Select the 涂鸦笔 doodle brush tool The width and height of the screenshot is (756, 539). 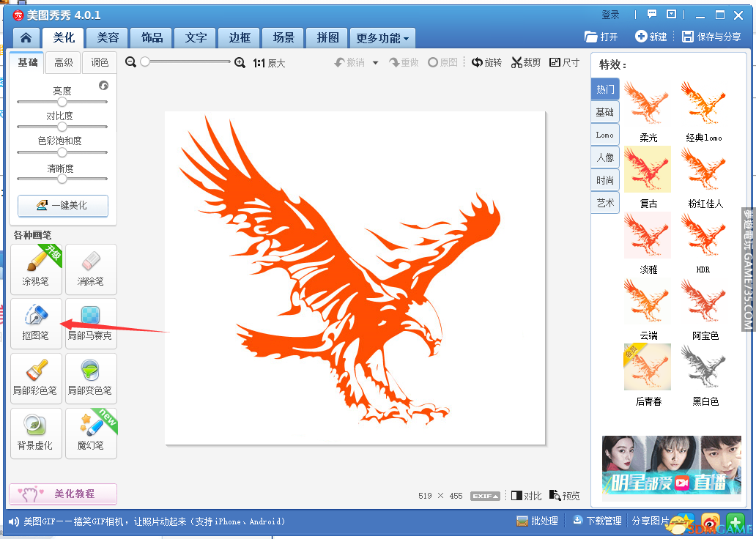(36, 267)
